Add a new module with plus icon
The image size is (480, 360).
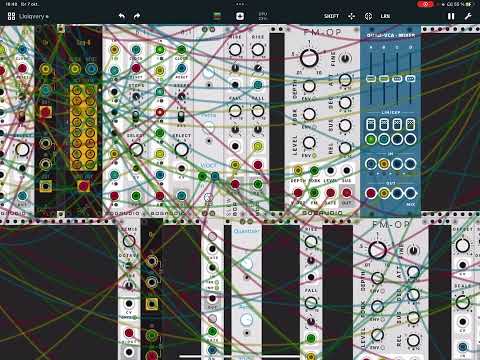(x=240, y=16)
